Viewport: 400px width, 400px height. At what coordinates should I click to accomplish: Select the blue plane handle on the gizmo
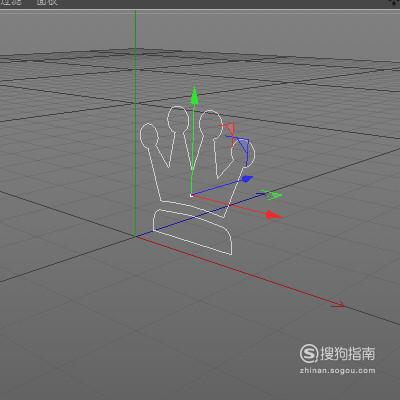pyautogui.click(x=243, y=146)
